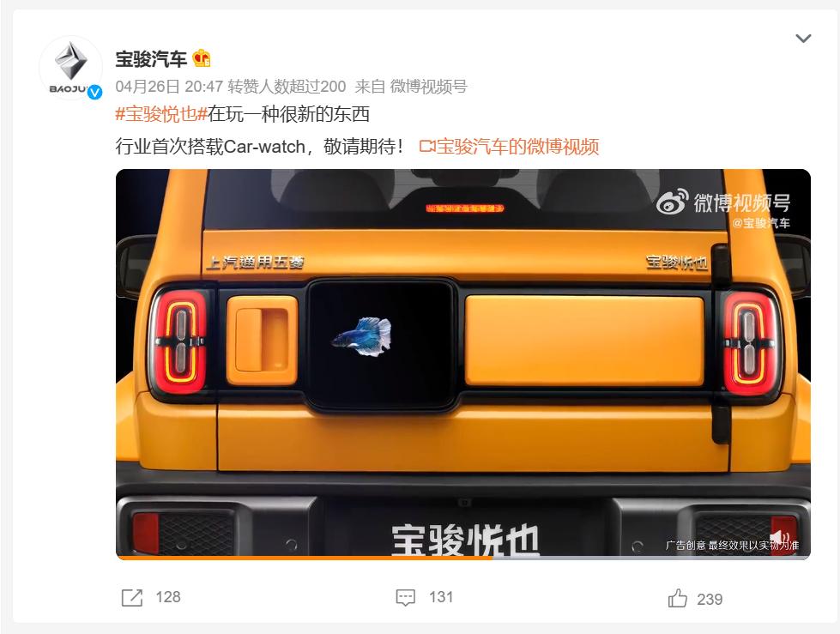The image size is (840, 634).
Task: Toggle the video sound speaker icon
Action: point(779,538)
